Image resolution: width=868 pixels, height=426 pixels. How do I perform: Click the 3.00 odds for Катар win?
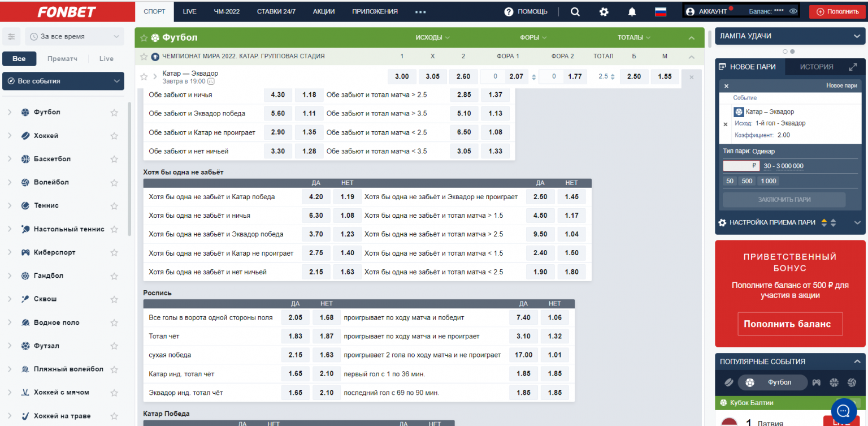402,76
